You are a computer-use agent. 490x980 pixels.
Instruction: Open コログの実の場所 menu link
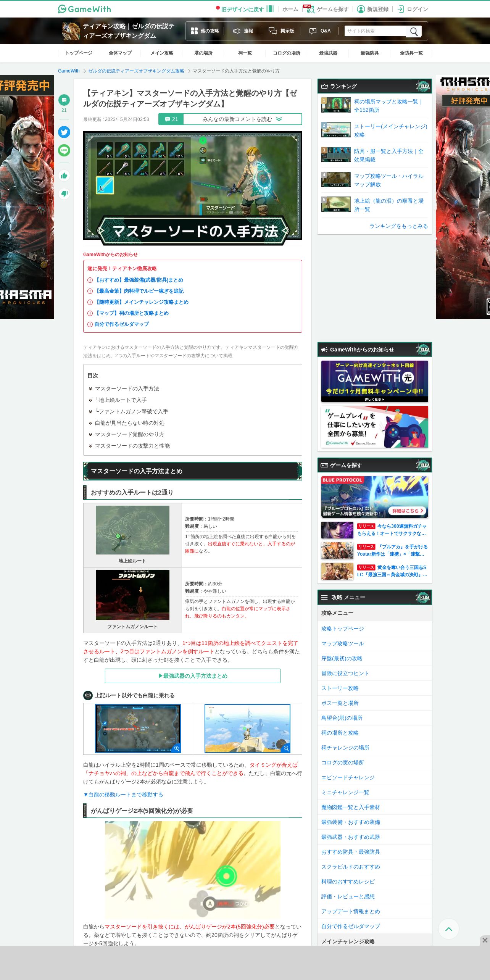click(342, 762)
